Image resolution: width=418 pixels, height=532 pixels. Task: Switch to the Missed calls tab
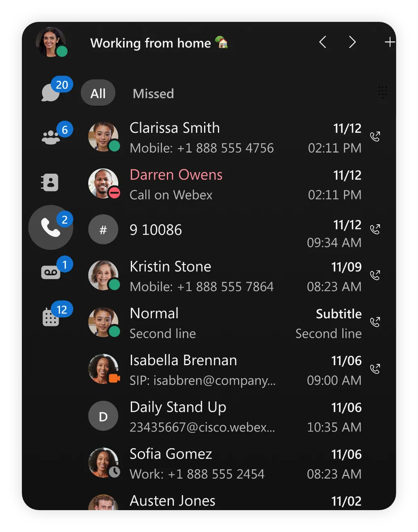tap(153, 94)
